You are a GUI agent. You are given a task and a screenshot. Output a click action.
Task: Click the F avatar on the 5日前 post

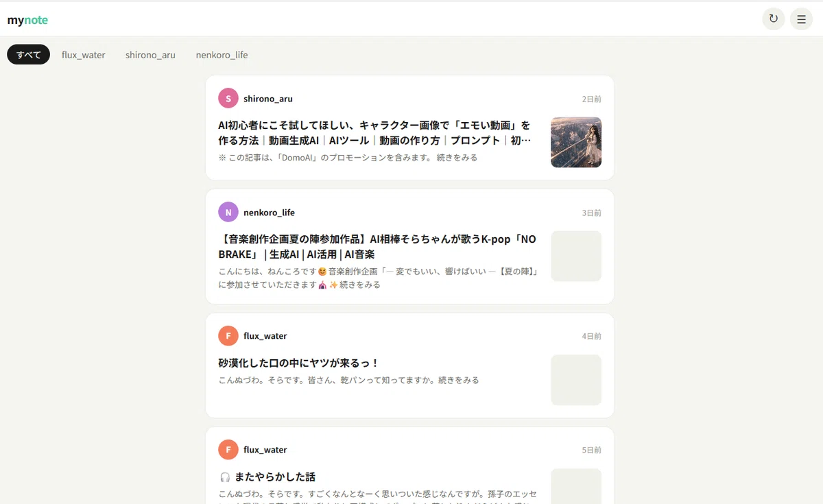click(x=228, y=450)
